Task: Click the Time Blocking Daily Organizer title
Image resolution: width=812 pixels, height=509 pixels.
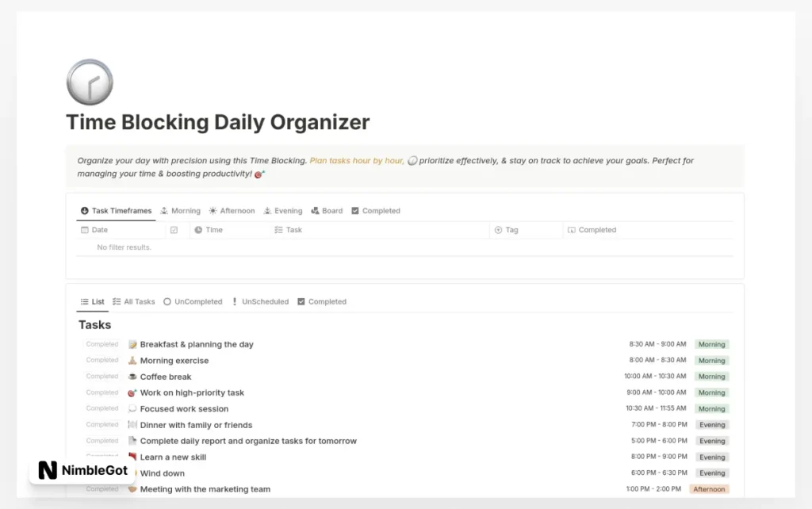Action: 217,122
